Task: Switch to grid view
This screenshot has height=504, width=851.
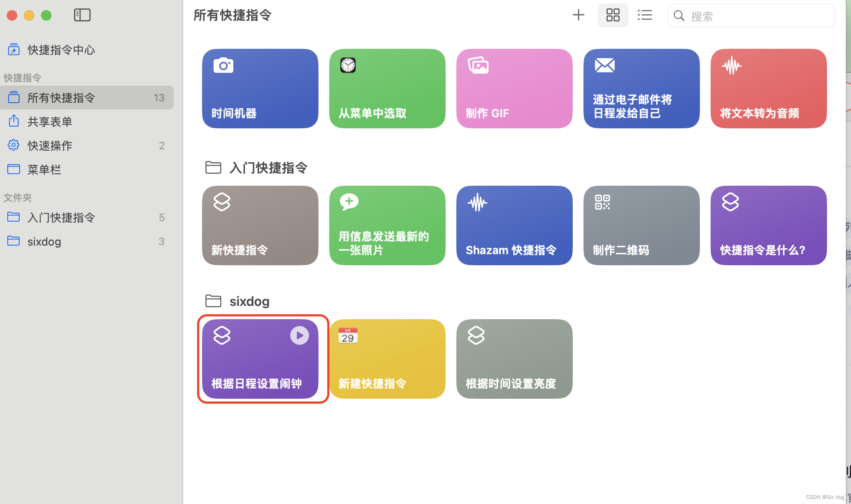Action: coord(613,15)
